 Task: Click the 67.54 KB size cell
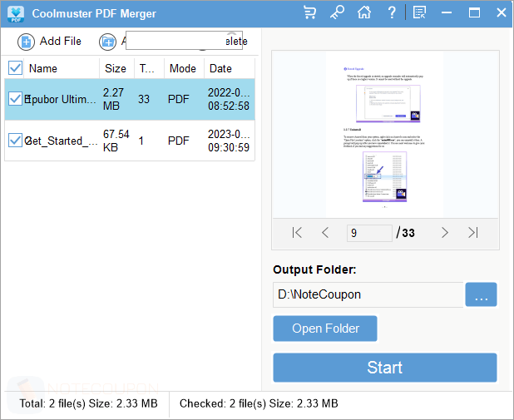pos(116,141)
